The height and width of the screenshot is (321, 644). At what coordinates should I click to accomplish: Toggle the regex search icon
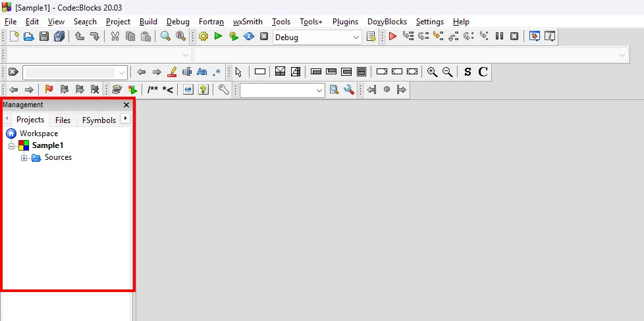point(217,72)
